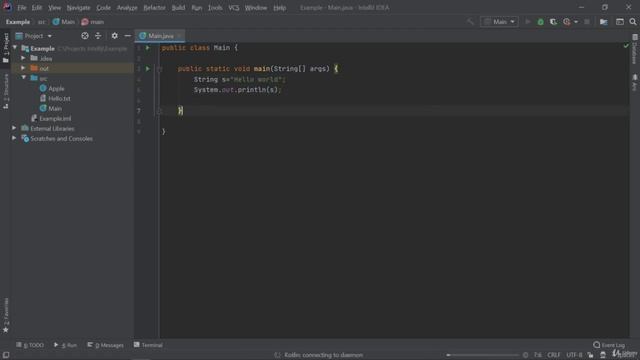Open the Edit menu
This screenshot has width=640, height=360.
point(37,8)
